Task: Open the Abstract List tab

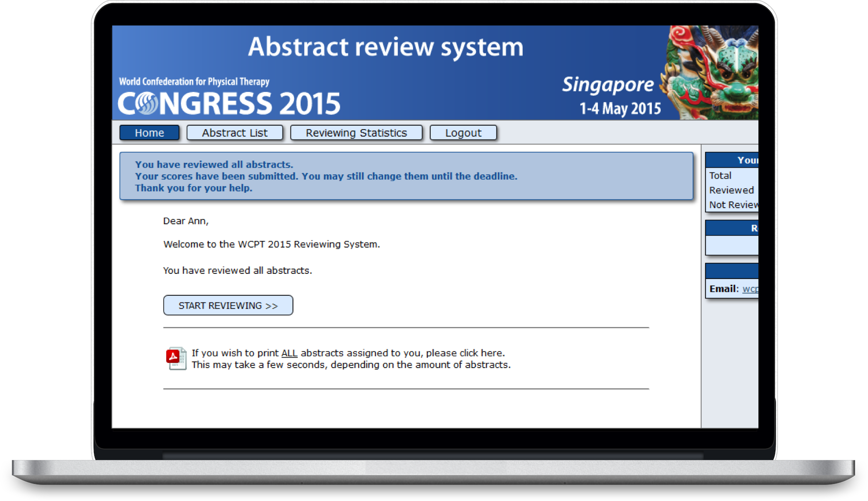Action: click(x=235, y=133)
